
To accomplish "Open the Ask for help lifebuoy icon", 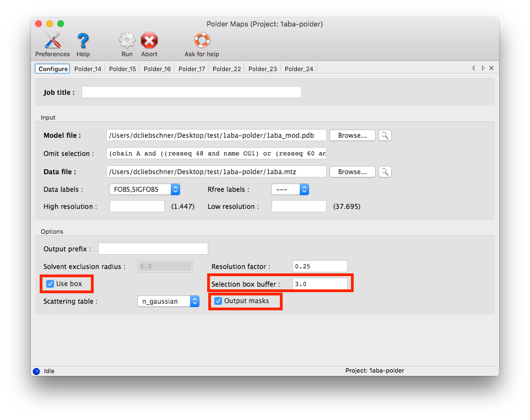I will [x=202, y=41].
